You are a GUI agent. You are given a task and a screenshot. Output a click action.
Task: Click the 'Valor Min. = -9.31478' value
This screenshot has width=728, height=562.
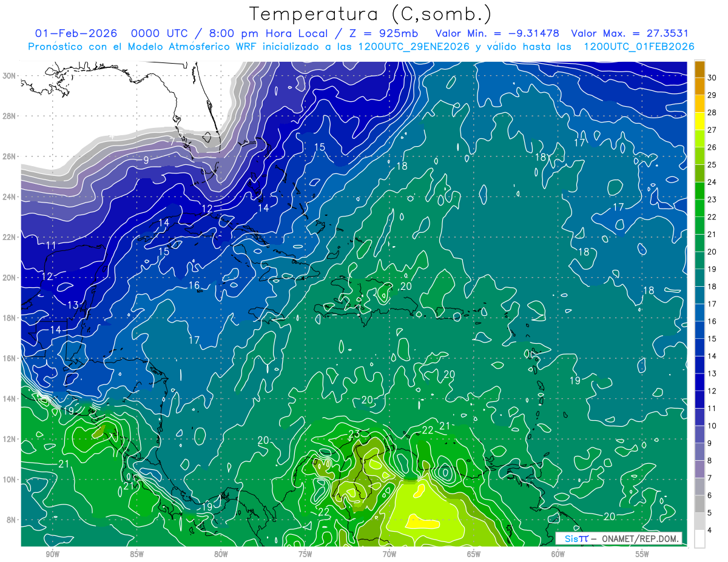497,33
